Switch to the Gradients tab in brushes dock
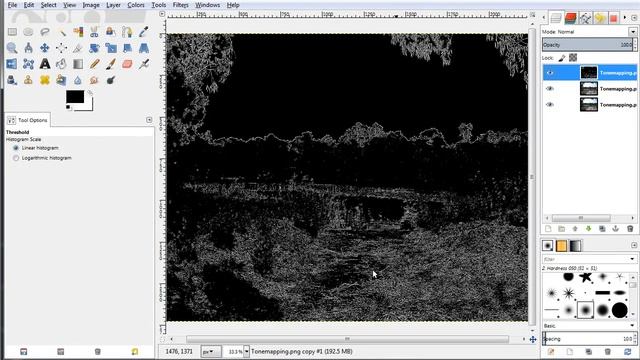Image resolution: width=640 pixels, height=360 pixels. (x=575, y=245)
